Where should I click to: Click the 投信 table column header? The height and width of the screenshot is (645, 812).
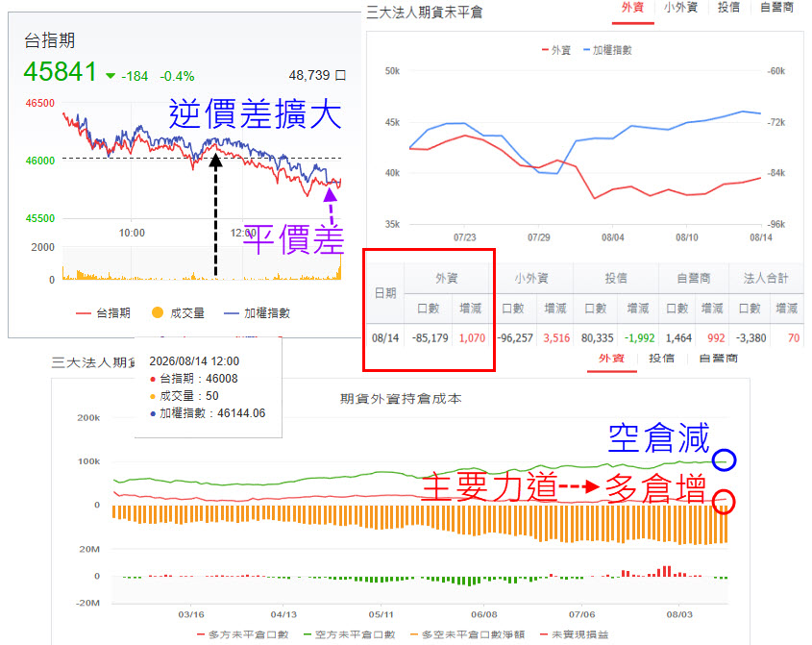616,278
